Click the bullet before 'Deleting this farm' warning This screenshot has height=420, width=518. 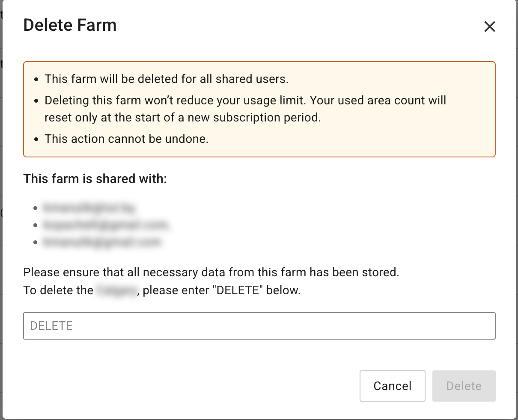click(37, 101)
